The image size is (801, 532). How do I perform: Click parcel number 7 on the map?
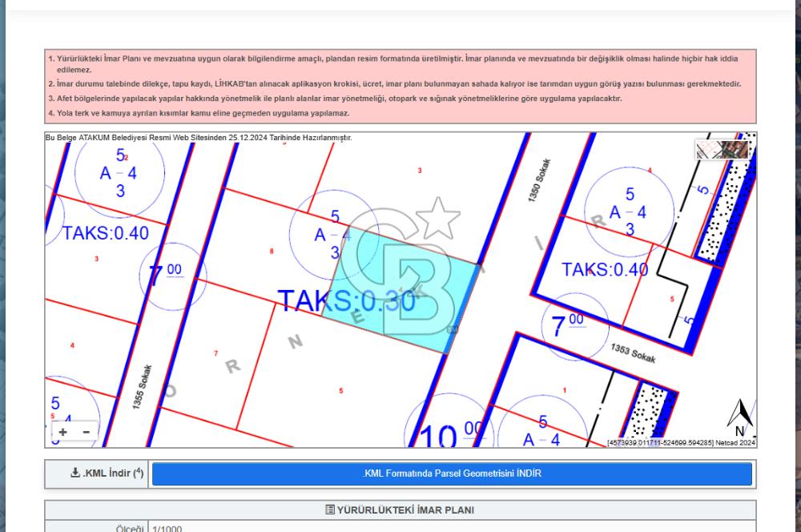[215, 353]
